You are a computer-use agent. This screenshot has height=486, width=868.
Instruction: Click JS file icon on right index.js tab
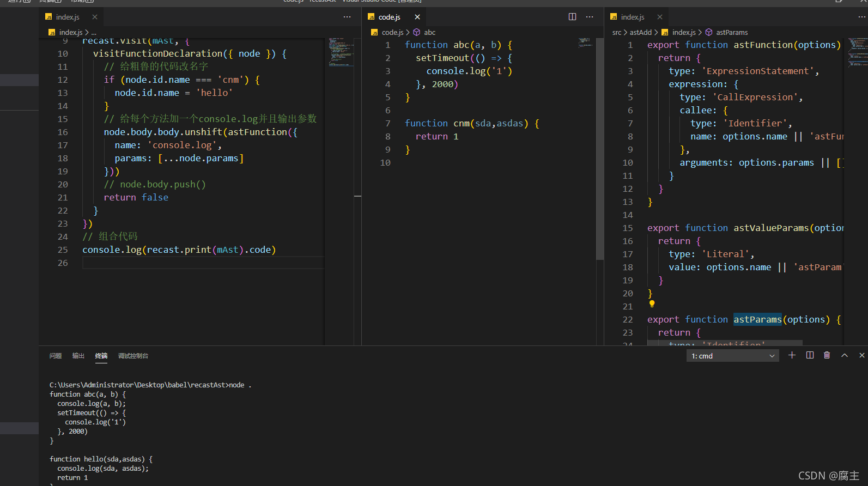pyautogui.click(x=614, y=17)
